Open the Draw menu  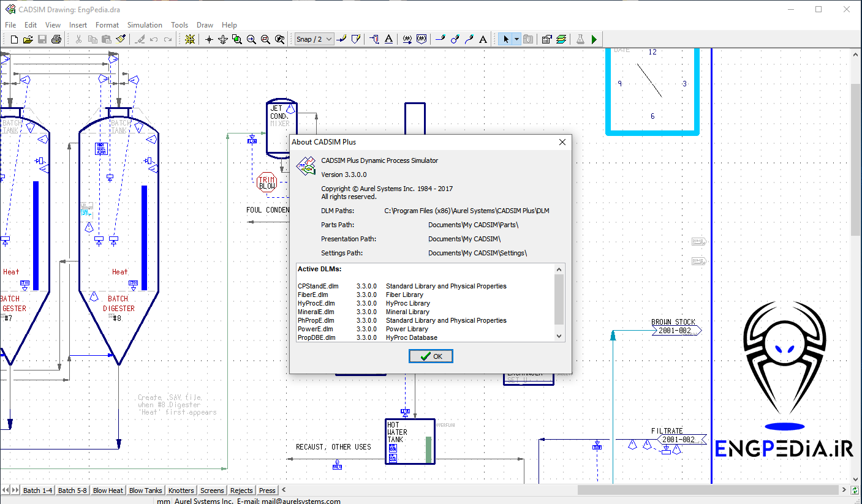pos(205,25)
